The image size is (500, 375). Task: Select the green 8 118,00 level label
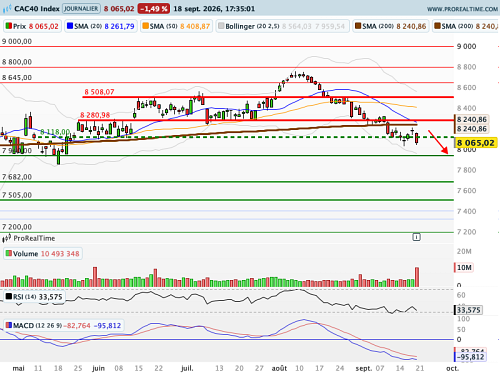click(x=55, y=132)
